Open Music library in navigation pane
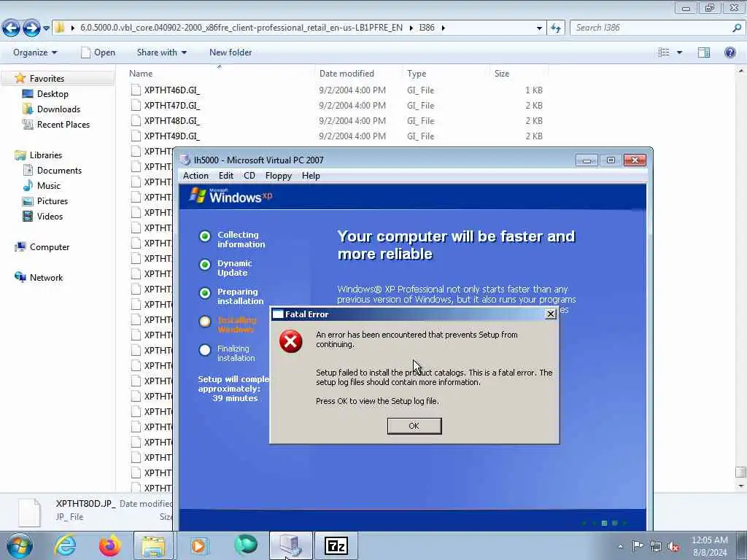 click(49, 186)
